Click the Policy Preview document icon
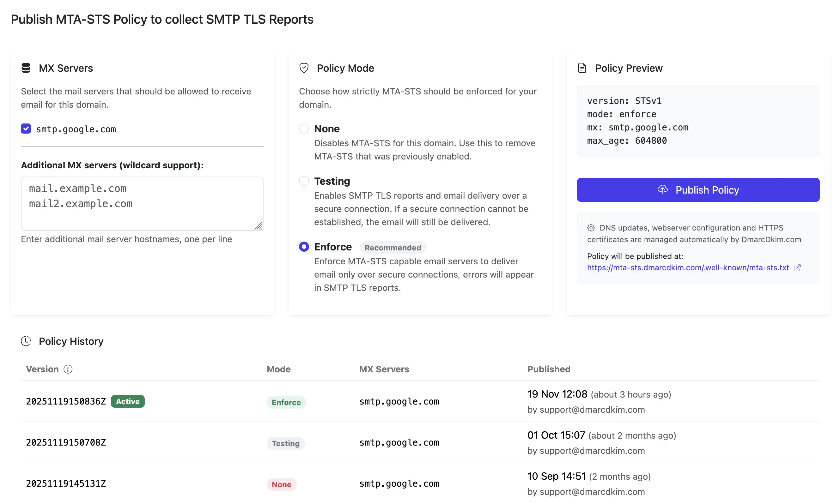 click(582, 68)
